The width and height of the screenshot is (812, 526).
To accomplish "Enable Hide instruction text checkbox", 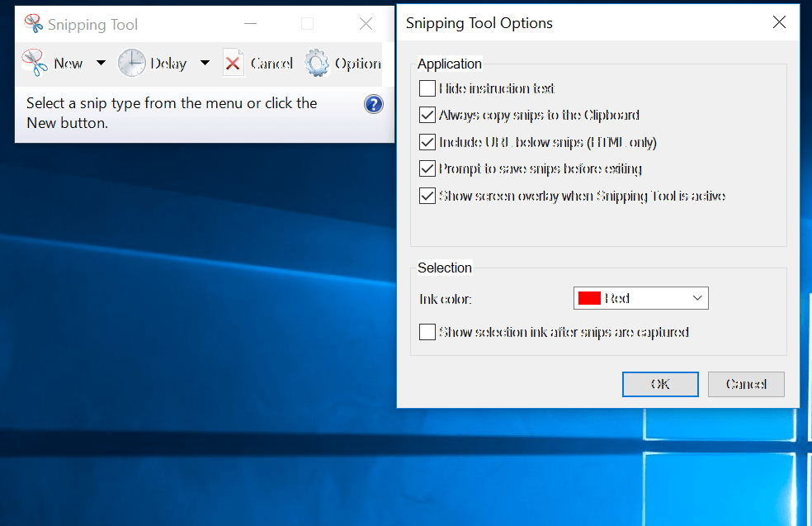I will 427,88.
